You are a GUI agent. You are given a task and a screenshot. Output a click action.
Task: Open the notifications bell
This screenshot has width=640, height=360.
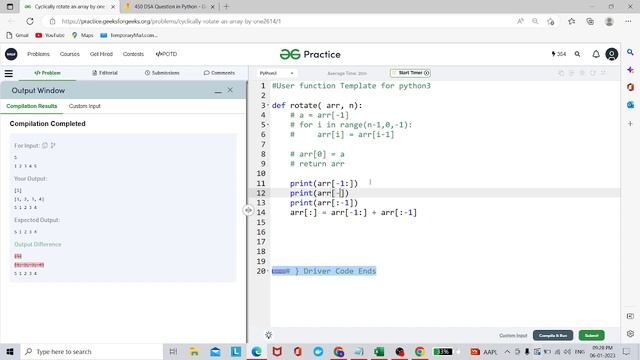(x=596, y=54)
